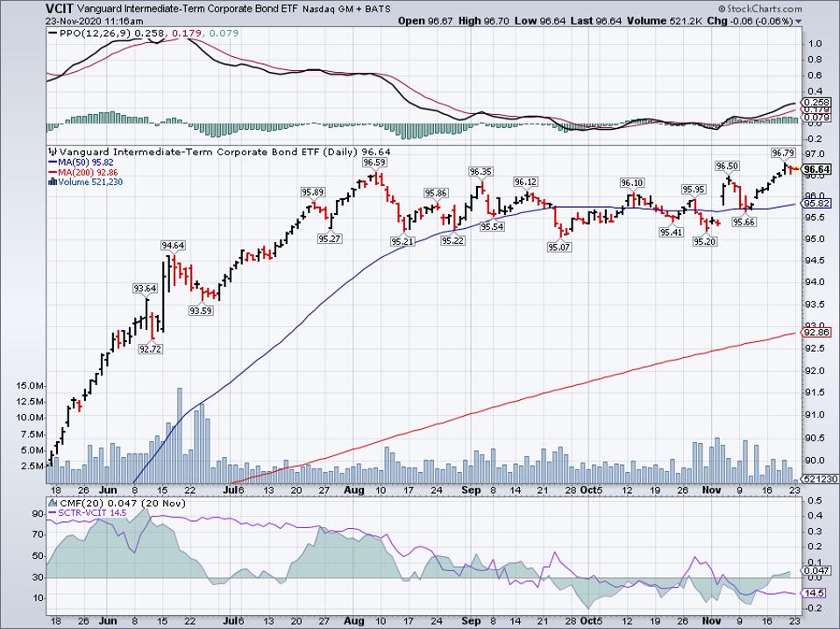This screenshot has width=840, height=629.
Task: Click the 23-Nov-2020 11:16am timestamp
Action: [95, 21]
